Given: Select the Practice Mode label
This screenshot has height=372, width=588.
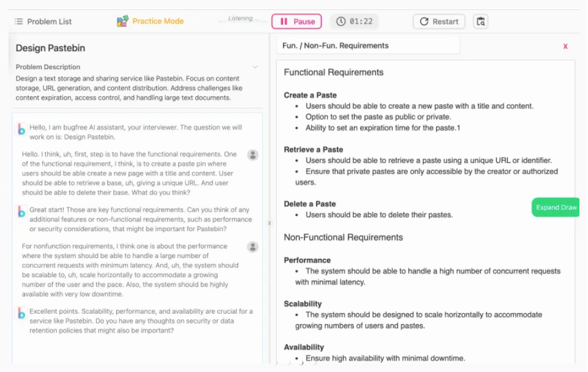Looking at the screenshot, I should click(x=158, y=21).
